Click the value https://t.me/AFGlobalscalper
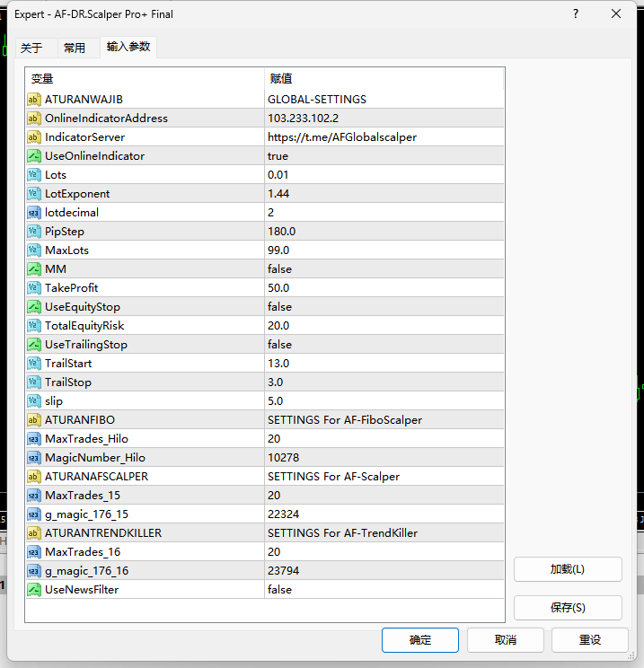The height and width of the screenshot is (668, 644). [342, 137]
